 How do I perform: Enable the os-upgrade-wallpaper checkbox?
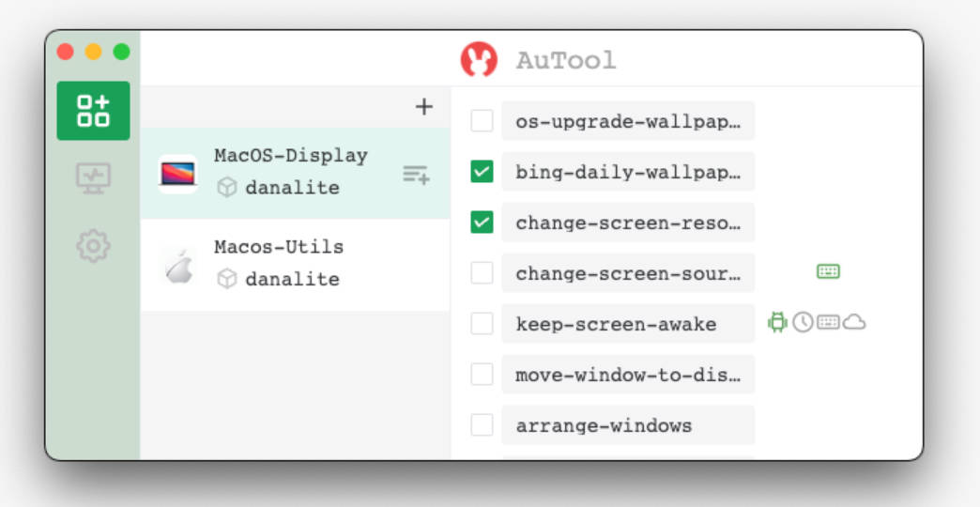[482, 121]
